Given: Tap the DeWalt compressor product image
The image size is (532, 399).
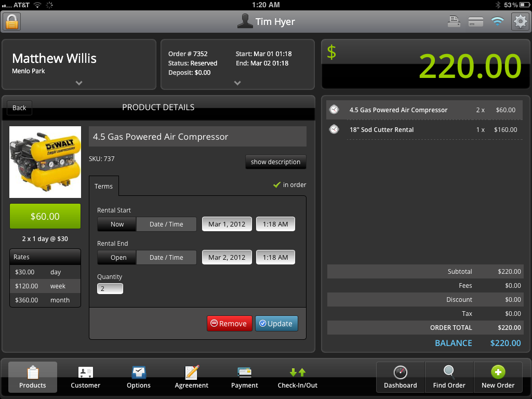Looking at the screenshot, I should click(45, 162).
